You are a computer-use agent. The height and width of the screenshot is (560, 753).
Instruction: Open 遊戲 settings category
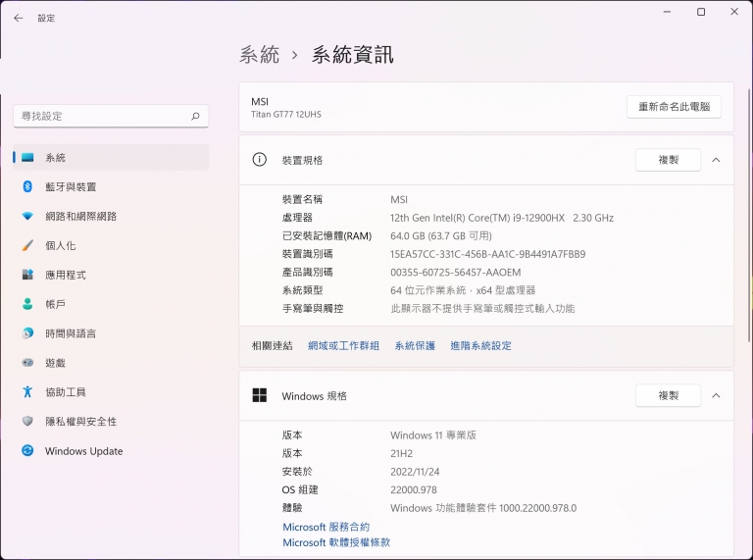point(112,363)
